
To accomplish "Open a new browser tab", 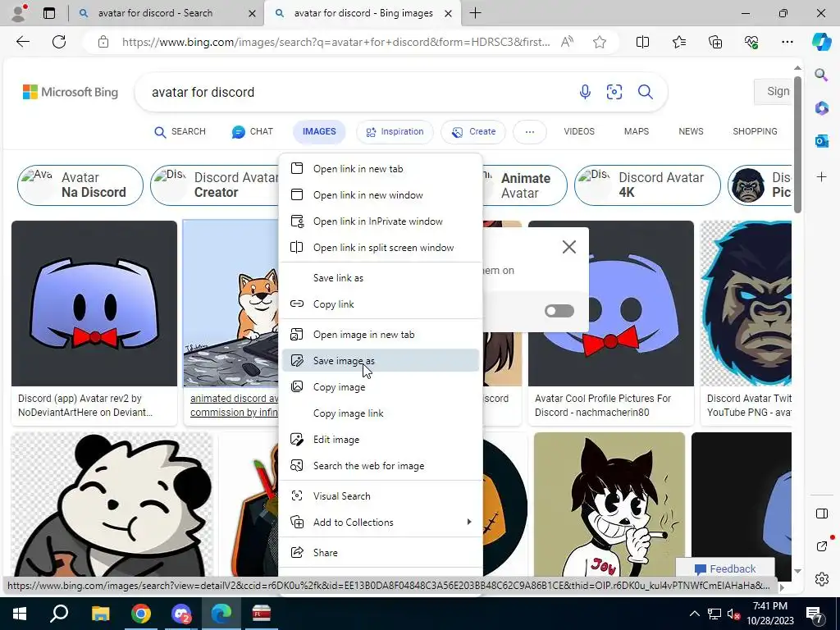I will (x=475, y=13).
